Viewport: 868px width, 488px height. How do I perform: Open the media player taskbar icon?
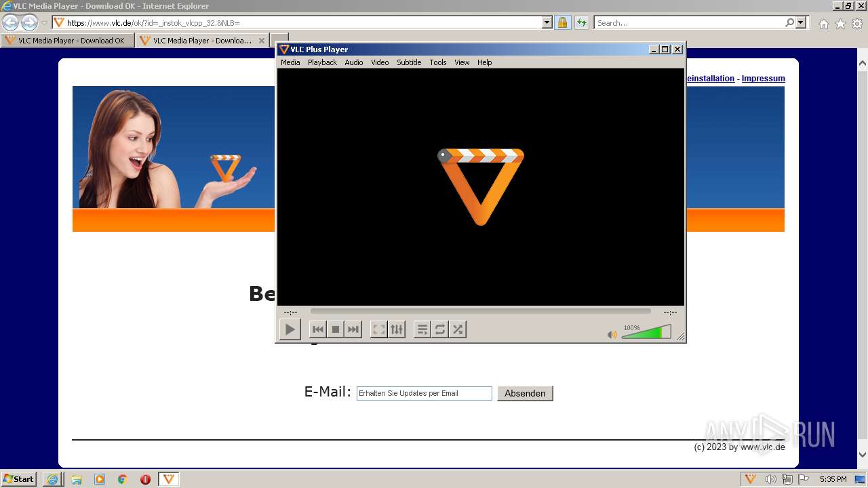tap(100, 479)
